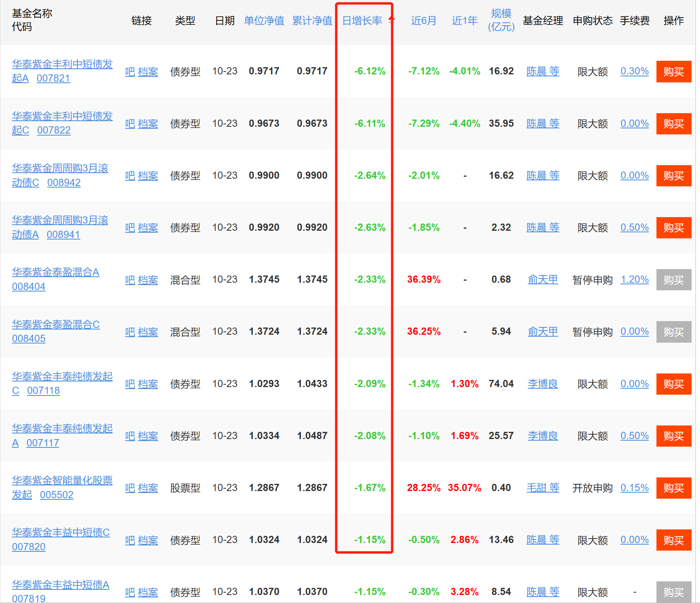Open manager 陈晨 等 for fund 007821
The width and height of the screenshot is (700, 603).
coord(543,71)
